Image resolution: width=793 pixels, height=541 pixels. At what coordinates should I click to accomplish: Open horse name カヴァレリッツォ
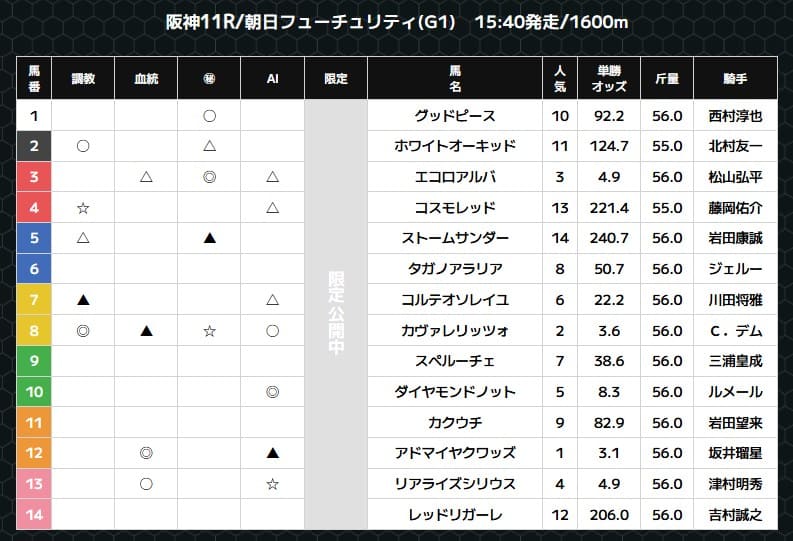click(x=455, y=330)
